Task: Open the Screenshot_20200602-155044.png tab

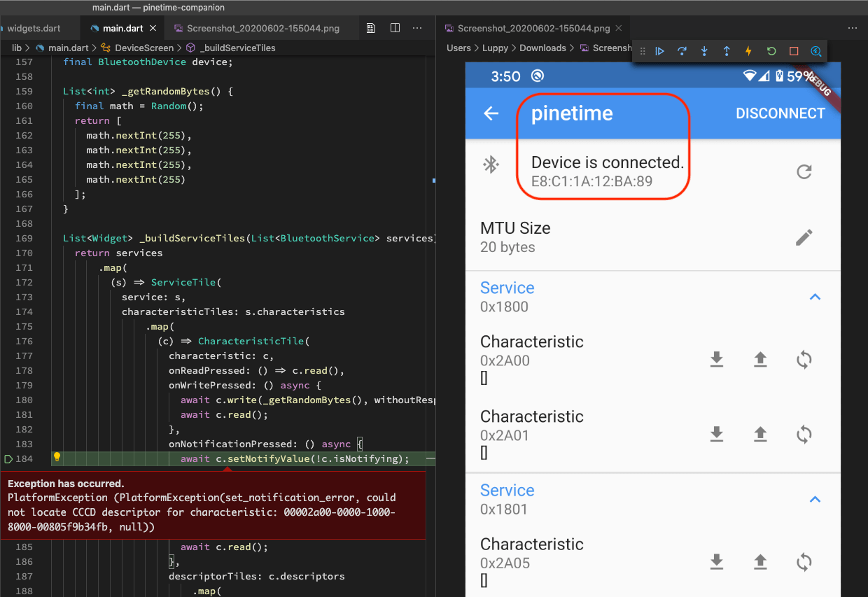Action: [x=259, y=28]
